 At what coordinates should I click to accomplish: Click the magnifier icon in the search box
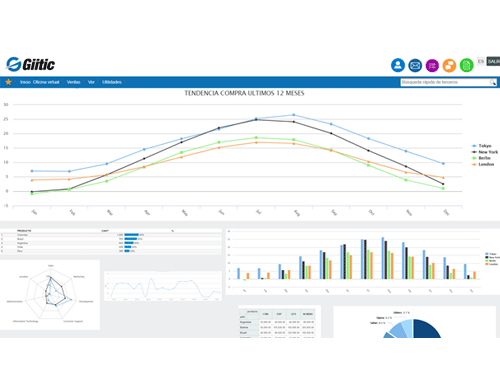tap(492, 82)
